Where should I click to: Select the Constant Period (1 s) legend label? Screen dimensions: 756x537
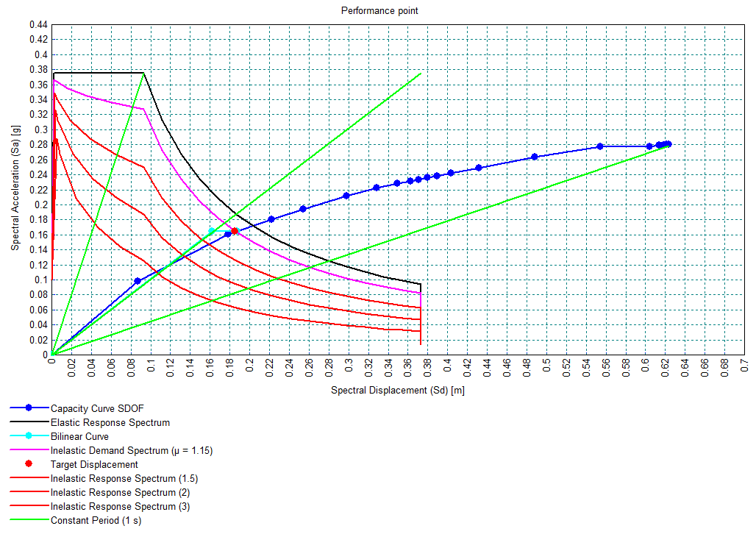pos(97,520)
